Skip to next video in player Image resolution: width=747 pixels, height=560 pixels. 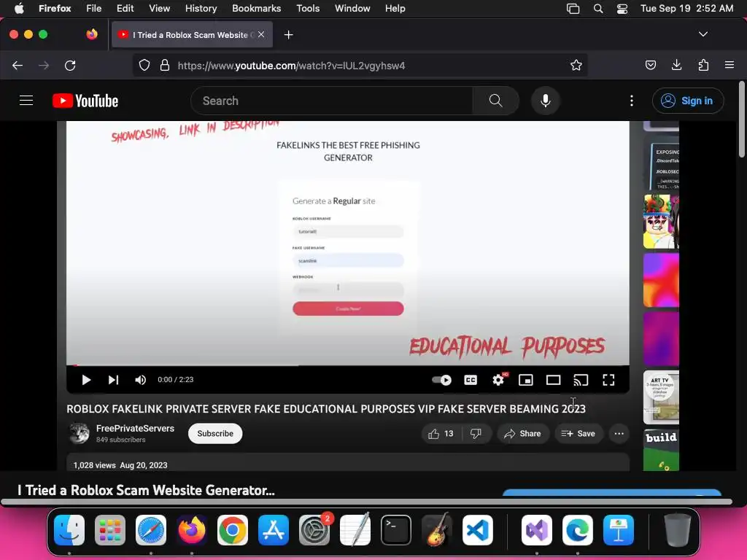[x=113, y=380]
